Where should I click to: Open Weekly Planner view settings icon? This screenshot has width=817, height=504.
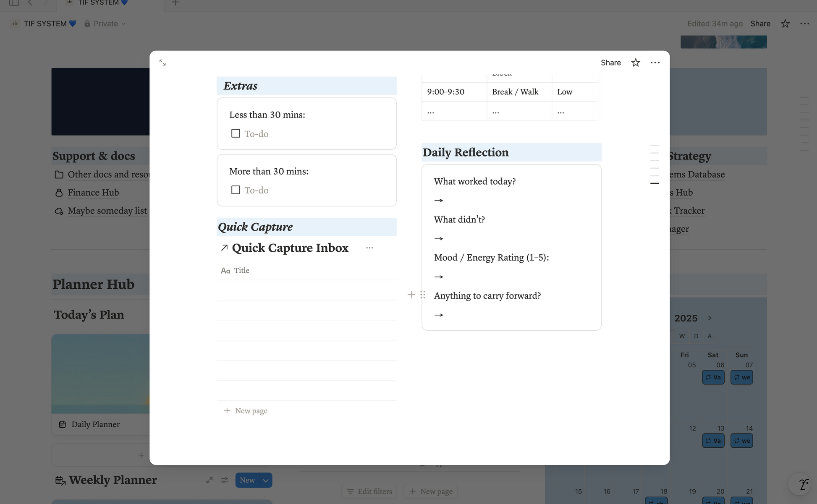tap(225, 480)
